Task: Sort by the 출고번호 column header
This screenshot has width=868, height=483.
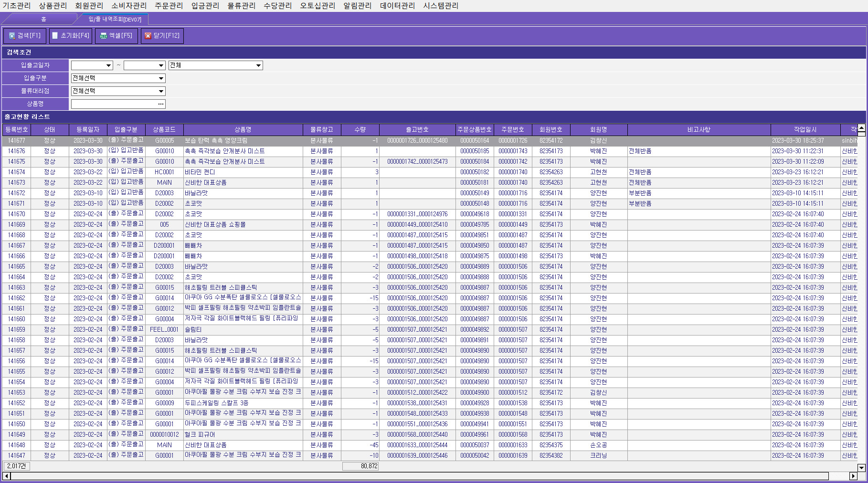Action: click(417, 130)
